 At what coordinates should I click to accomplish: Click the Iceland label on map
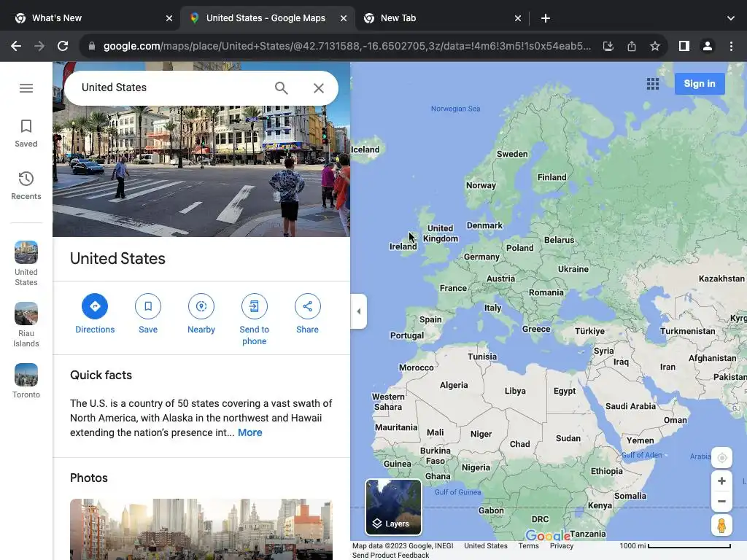click(365, 149)
